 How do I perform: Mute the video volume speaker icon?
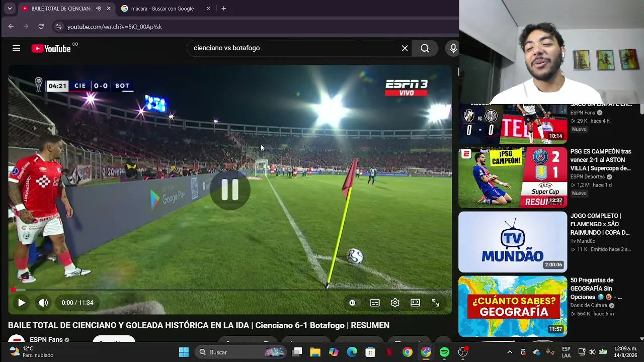click(43, 303)
